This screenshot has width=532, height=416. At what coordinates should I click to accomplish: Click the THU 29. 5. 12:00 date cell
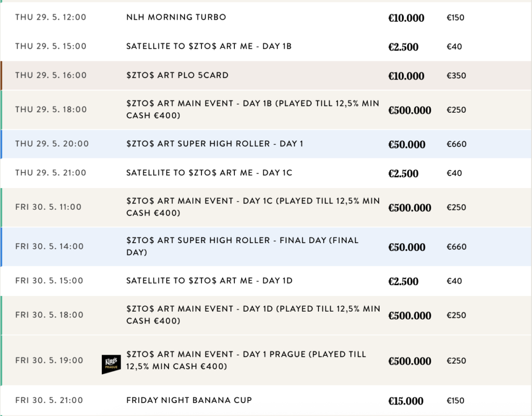click(51, 17)
